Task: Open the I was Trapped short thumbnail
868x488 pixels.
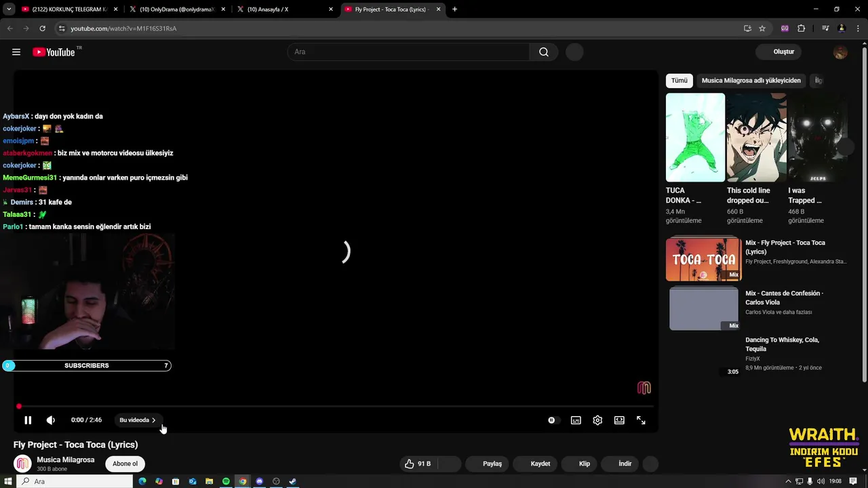Action: 817,138
